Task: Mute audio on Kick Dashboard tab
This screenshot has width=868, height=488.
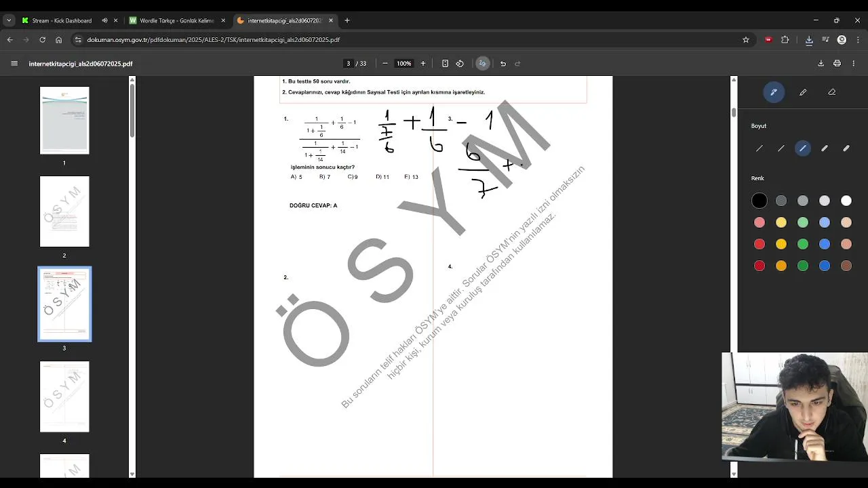Action: [x=104, y=20]
